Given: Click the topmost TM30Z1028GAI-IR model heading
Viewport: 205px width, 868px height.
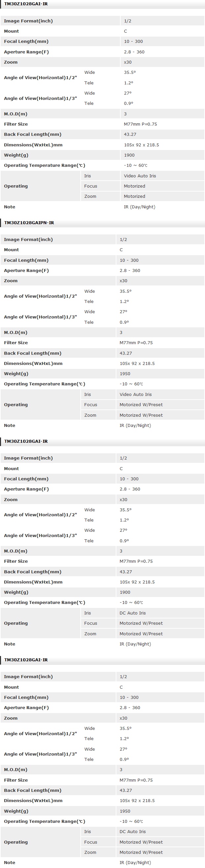Looking at the screenshot, I should pyautogui.click(x=26, y=4).
